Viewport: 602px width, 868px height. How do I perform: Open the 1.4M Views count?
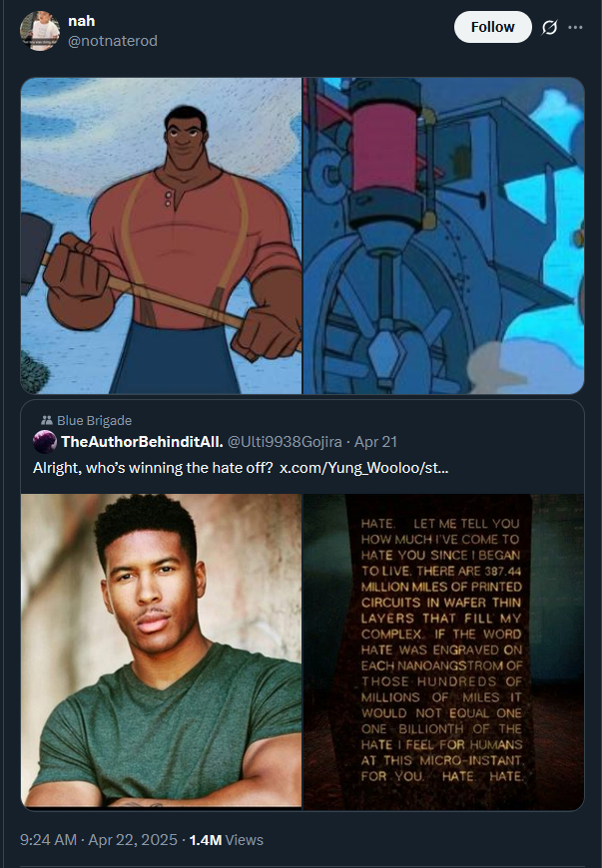pyautogui.click(x=227, y=840)
